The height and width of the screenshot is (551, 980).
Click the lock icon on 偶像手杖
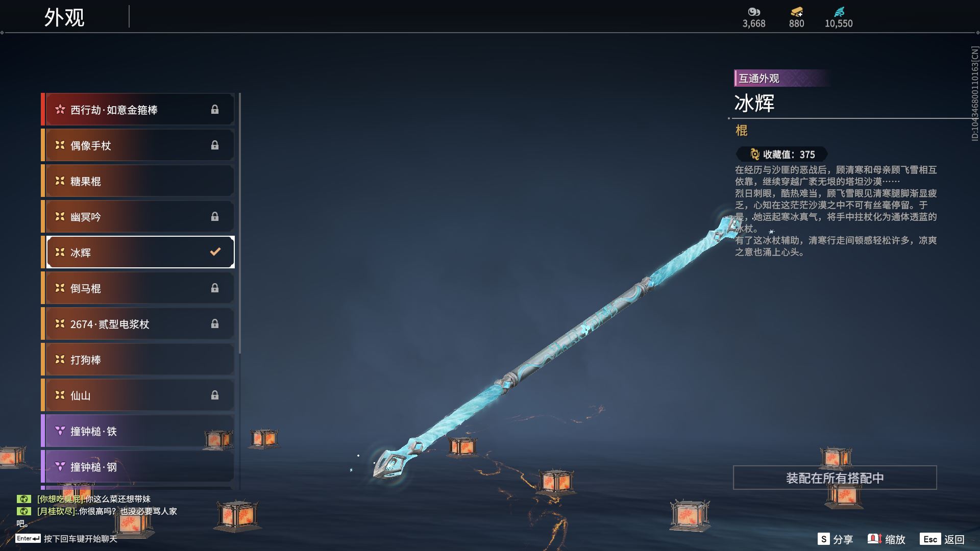point(215,145)
